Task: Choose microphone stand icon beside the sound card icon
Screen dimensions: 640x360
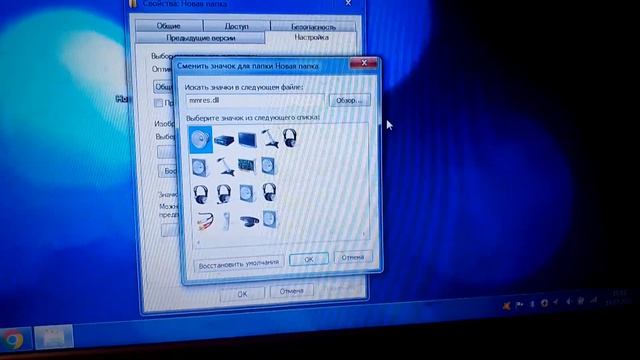Action: click(x=225, y=167)
